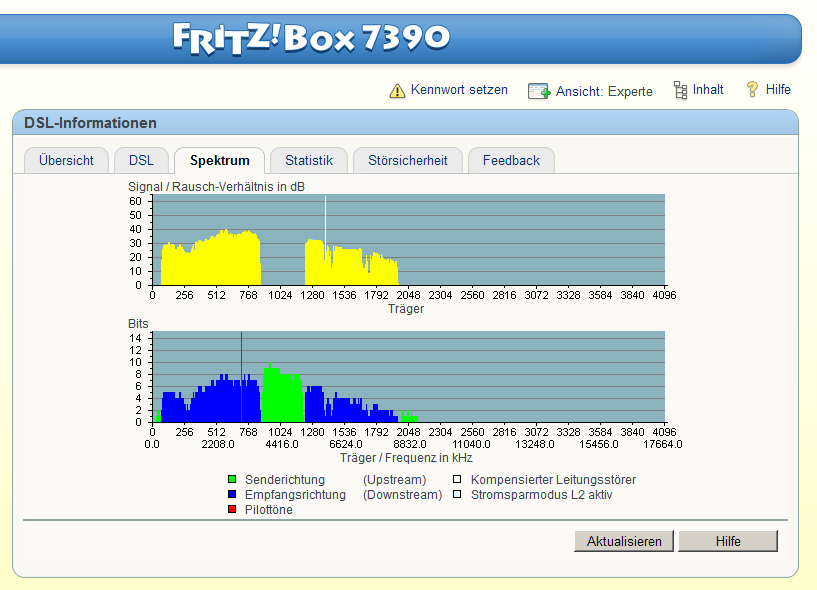Click the white line marker in the SNR chart
This screenshot has width=817, height=590.
click(x=325, y=240)
